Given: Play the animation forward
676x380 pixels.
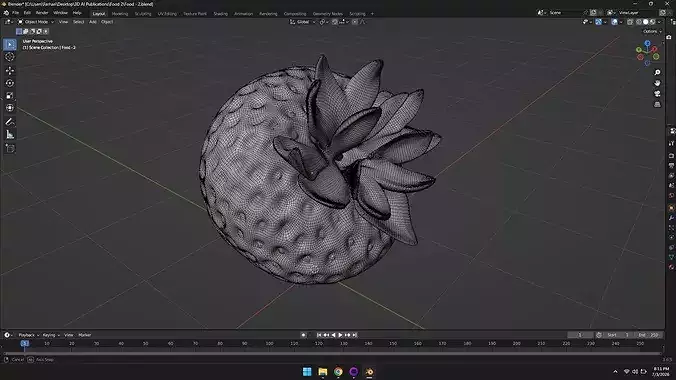Looking at the screenshot, I should (340, 335).
